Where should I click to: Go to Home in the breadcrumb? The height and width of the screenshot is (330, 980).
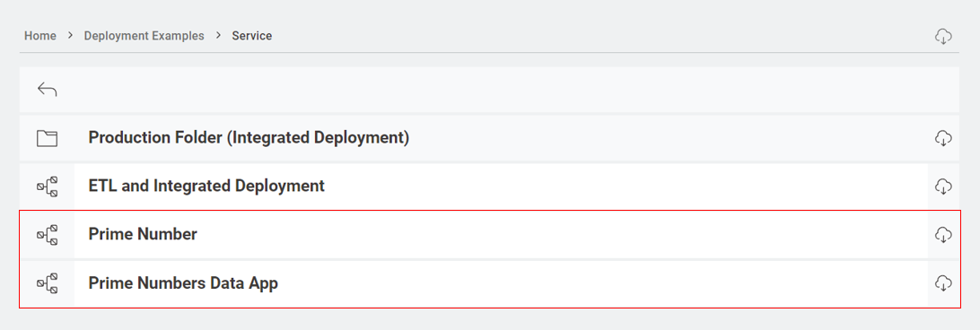coord(40,36)
